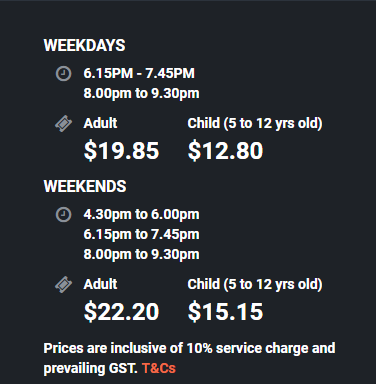Click the weekend 6.15pm to 7.45pm slot
376x384 pixels.
click(x=141, y=235)
